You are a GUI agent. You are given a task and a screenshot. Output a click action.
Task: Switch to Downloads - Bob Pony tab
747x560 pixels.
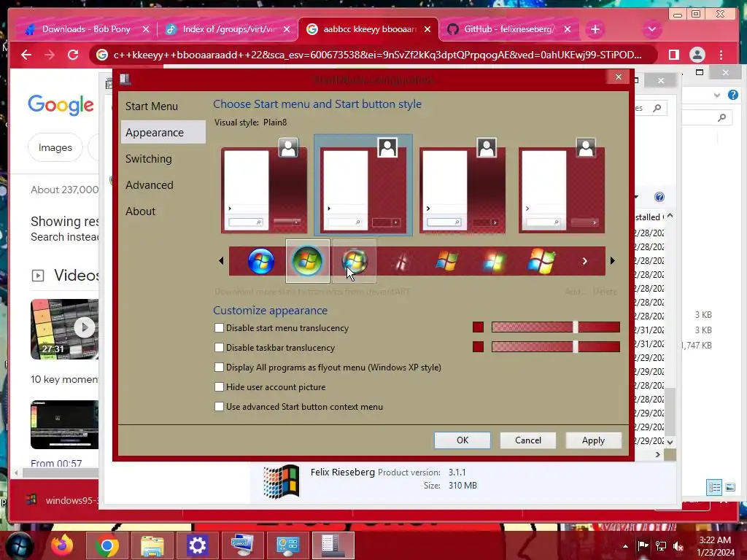(x=86, y=29)
